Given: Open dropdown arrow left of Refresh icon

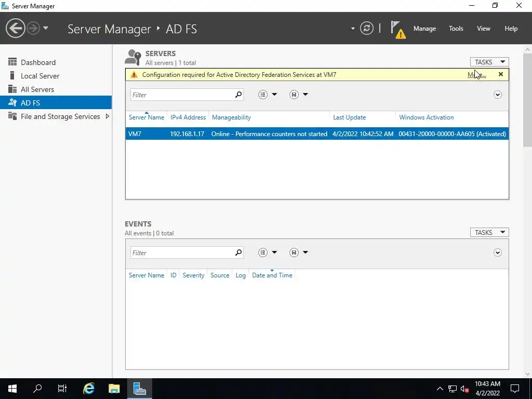Looking at the screenshot, I should click(353, 29).
